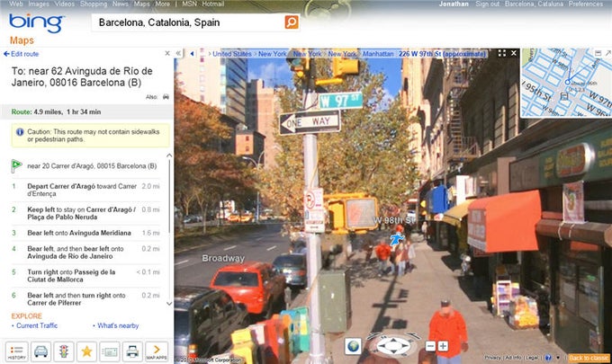This screenshot has width=612, height=364.
Task: Expand the More menu in top bar
Action: [x=163, y=4]
